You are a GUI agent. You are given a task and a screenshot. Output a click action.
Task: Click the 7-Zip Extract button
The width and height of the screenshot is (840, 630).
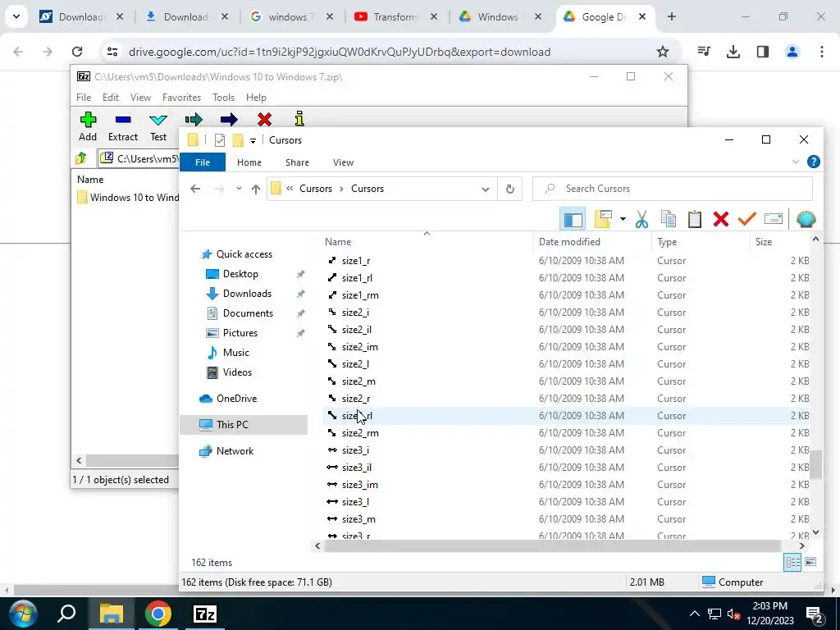pos(123,127)
